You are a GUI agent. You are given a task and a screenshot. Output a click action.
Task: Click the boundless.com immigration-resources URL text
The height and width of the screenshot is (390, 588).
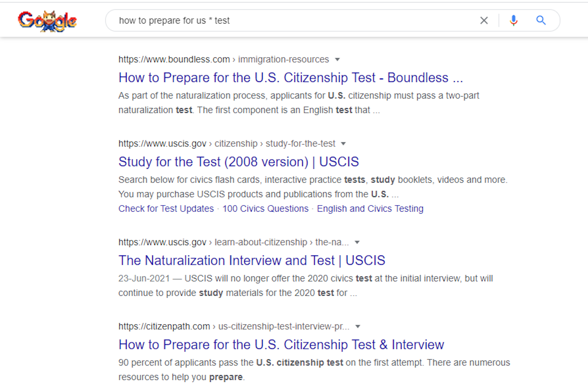pos(224,59)
